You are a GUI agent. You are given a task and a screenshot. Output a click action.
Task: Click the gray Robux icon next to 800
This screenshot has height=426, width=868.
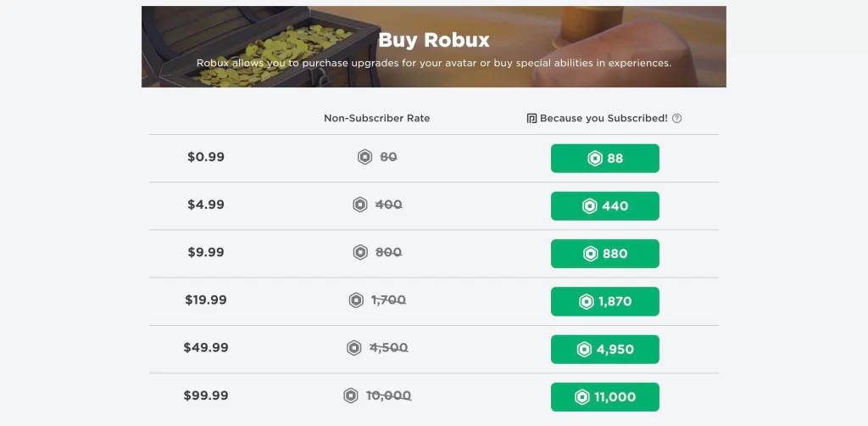point(360,253)
